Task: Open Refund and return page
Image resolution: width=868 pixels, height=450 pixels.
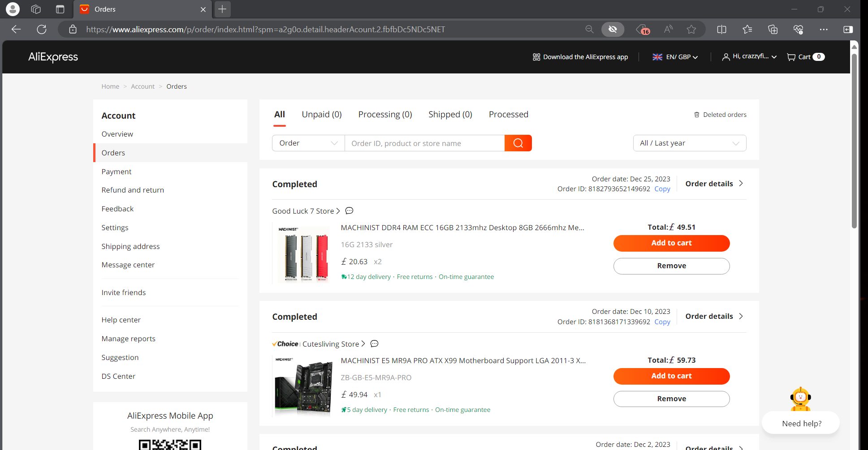Action: (x=133, y=190)
